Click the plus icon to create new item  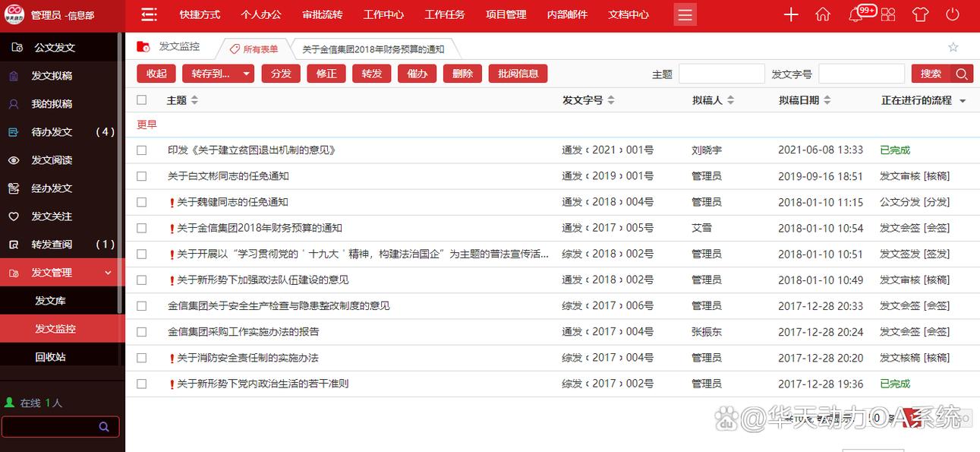pyautogui.click(x=791, y=14)
